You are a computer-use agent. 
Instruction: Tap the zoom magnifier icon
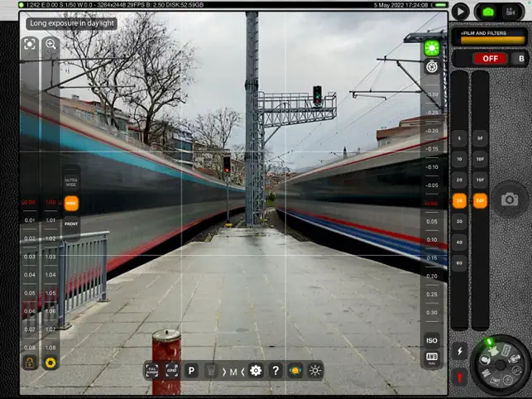point(51,44)
